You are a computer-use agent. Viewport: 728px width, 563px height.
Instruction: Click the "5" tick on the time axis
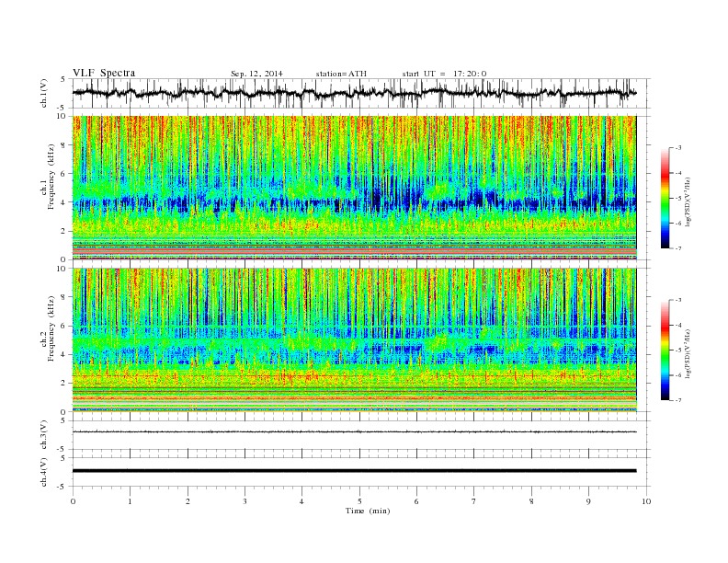coord(359,501)
